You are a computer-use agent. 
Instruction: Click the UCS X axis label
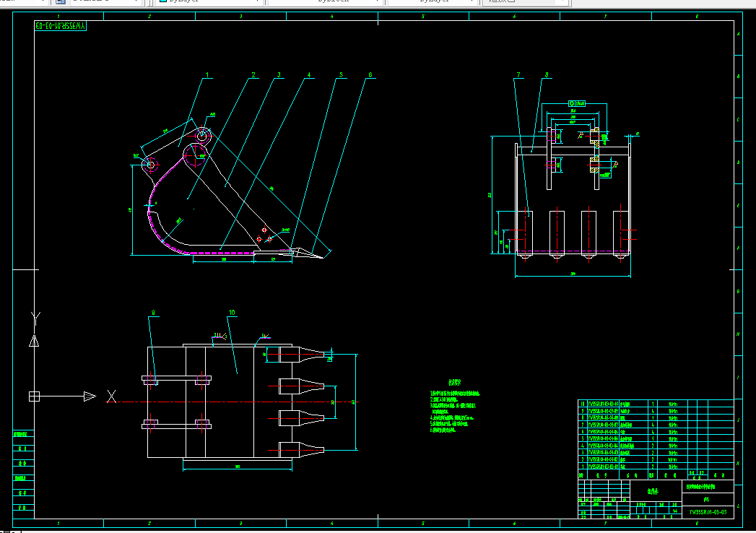point(111,396)
